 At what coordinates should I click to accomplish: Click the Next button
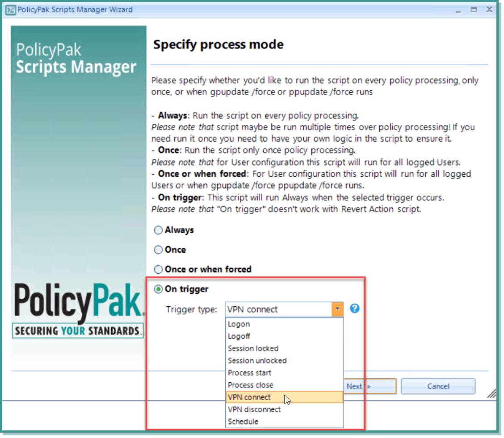click(x=370, y=387)
